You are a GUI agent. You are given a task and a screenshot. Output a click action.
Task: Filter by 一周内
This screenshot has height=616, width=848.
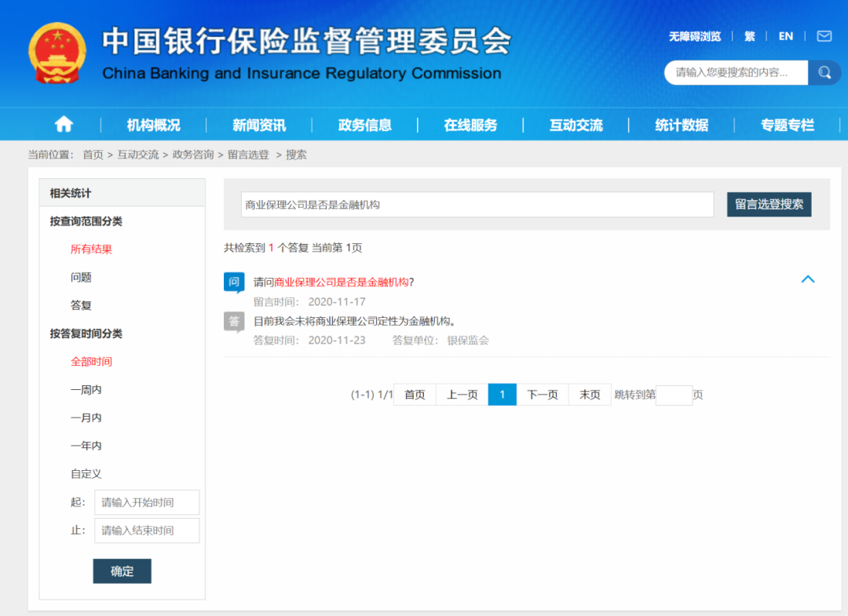click(x=86, y=389)
